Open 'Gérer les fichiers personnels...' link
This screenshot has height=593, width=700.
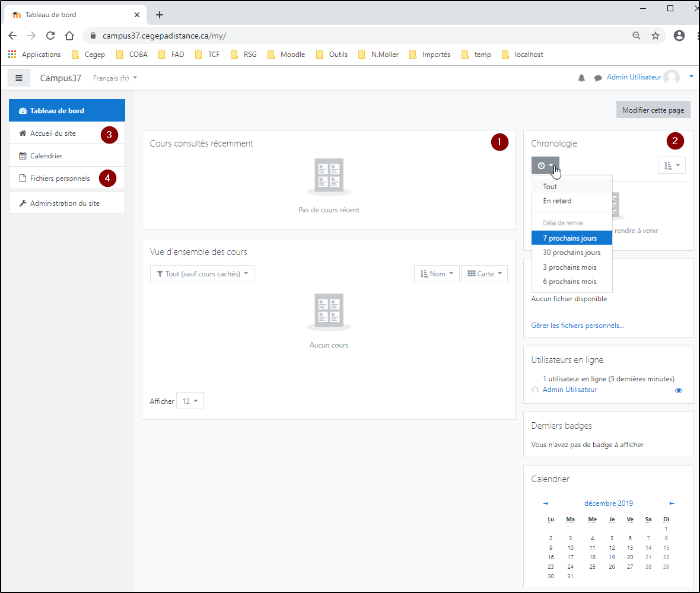pyautogui.click(x=577, y=326)
